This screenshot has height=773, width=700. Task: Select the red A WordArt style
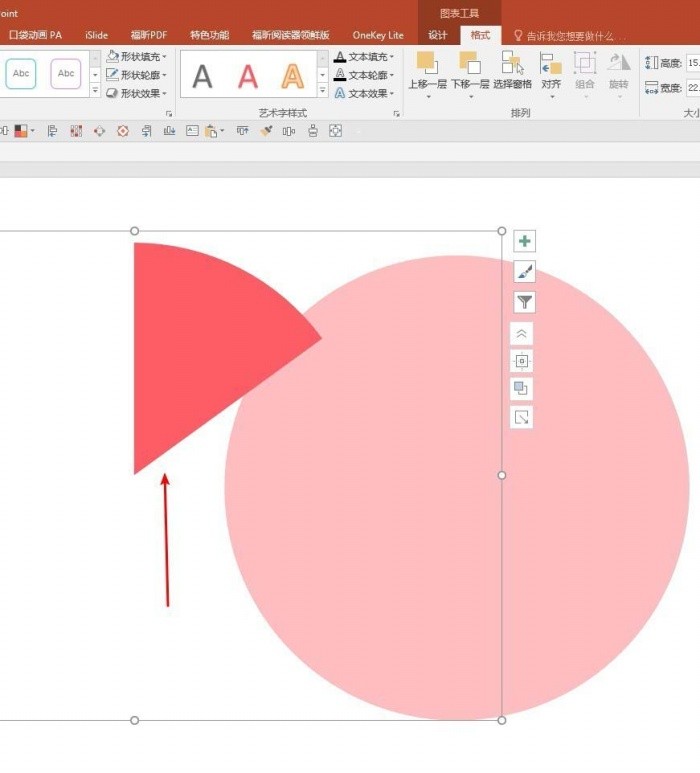pos(247,76)
